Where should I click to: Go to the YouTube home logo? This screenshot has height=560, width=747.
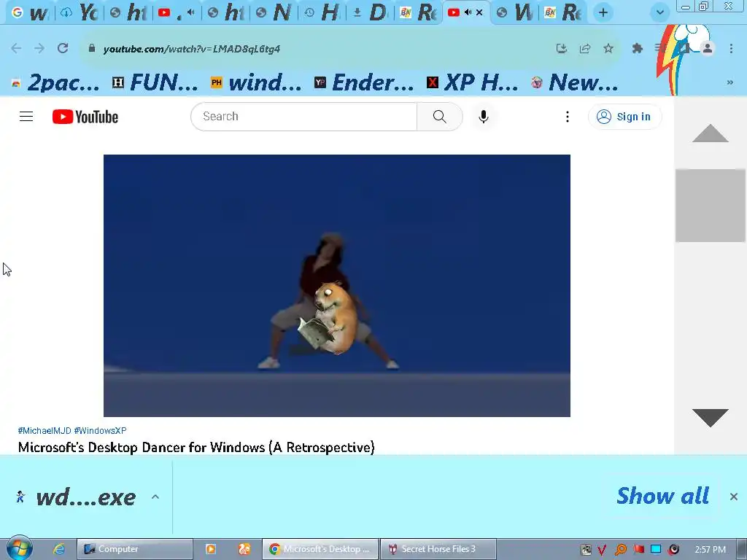pos(85,117)
